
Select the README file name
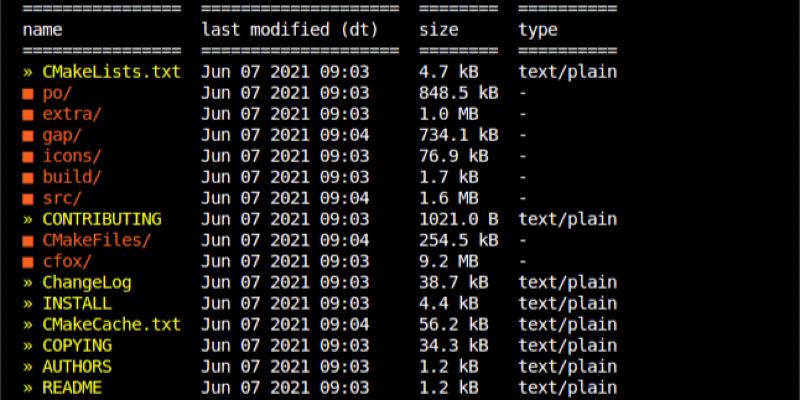(x=72, y=387)
